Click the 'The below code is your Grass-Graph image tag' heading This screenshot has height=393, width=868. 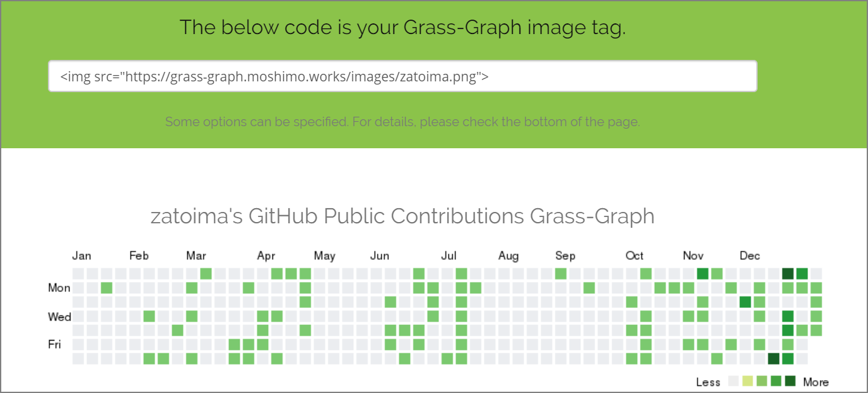402,28
